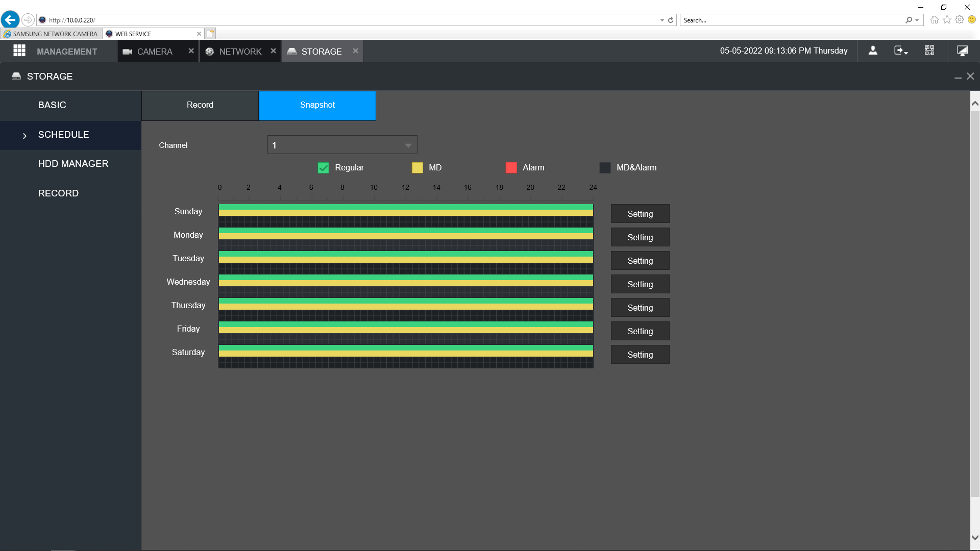Expand the address bar dropdown arrow

coord(662,20)
